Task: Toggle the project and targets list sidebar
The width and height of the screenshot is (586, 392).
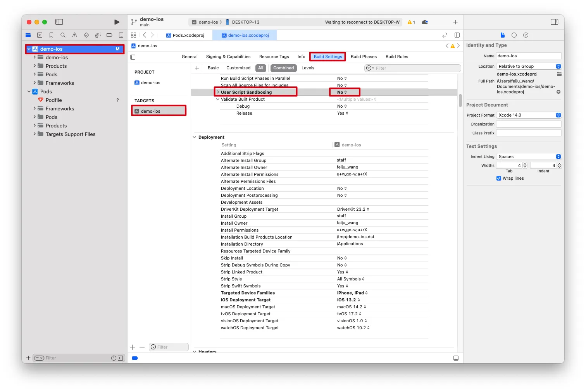Action: point(133,57)
